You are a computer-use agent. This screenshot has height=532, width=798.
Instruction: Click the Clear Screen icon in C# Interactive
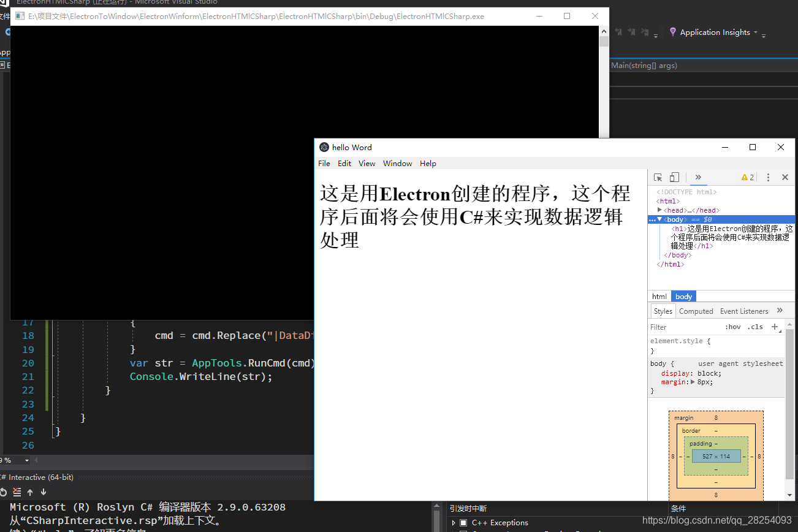[17, 492]
